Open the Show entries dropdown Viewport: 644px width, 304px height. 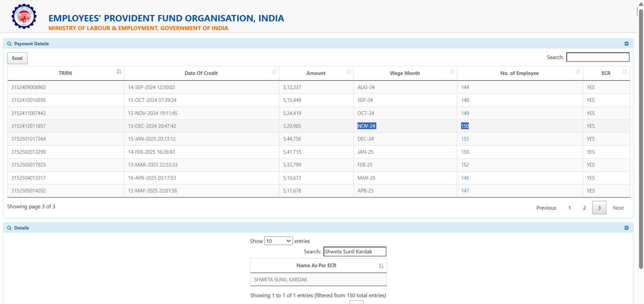[x=278, y=241]
